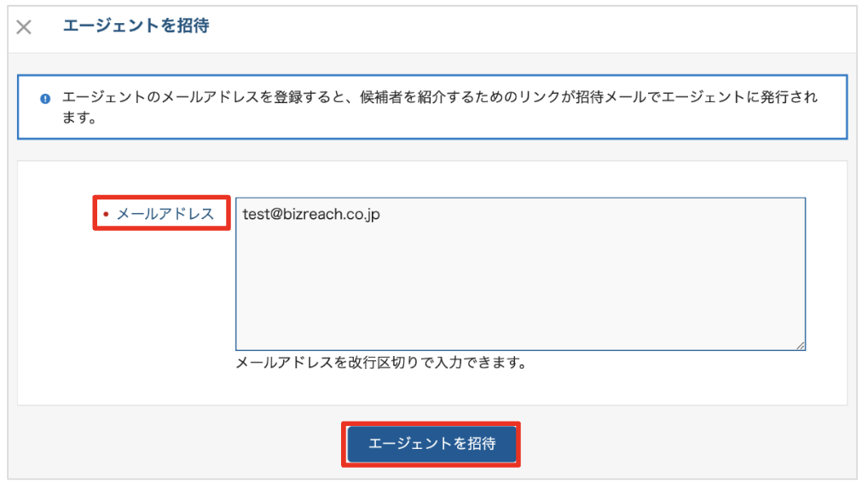Screen dimensions: 868x489
Task: Click the メールアドレス field label
Action: click(x=165, y=215)
